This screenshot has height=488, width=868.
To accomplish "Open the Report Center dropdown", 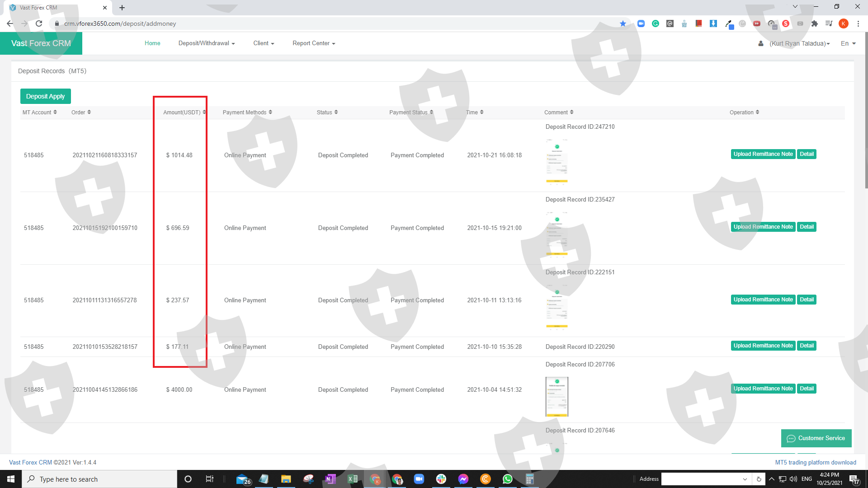I will coord(314,43).
